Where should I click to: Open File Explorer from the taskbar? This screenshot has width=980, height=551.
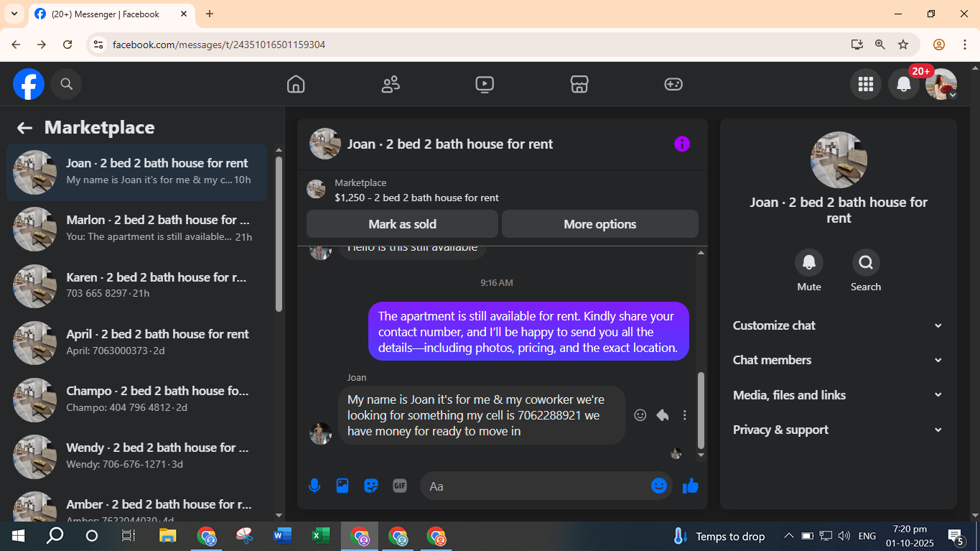coord(168,536)
